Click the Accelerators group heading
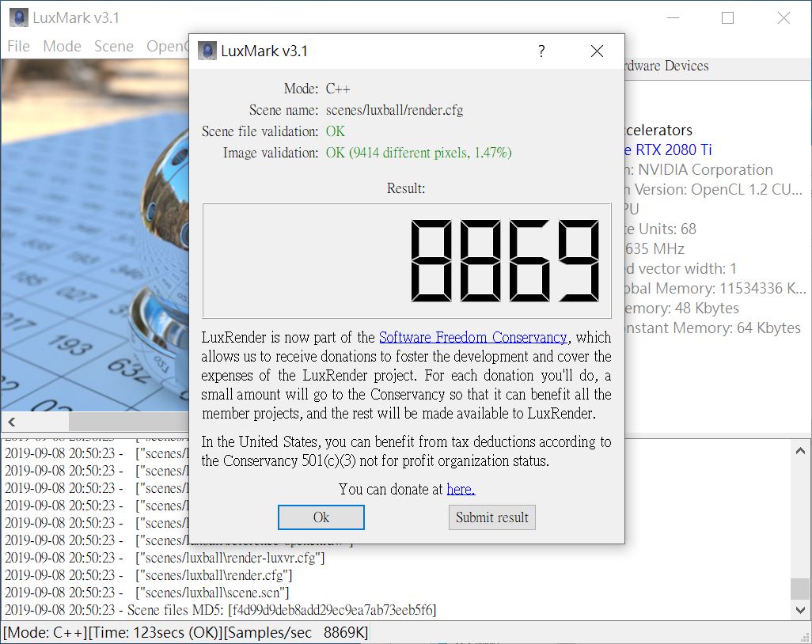 click(658, 130)
